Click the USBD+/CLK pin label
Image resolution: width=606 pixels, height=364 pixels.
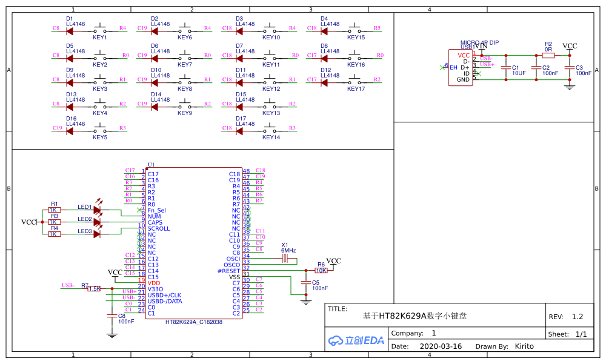[164, 295]
